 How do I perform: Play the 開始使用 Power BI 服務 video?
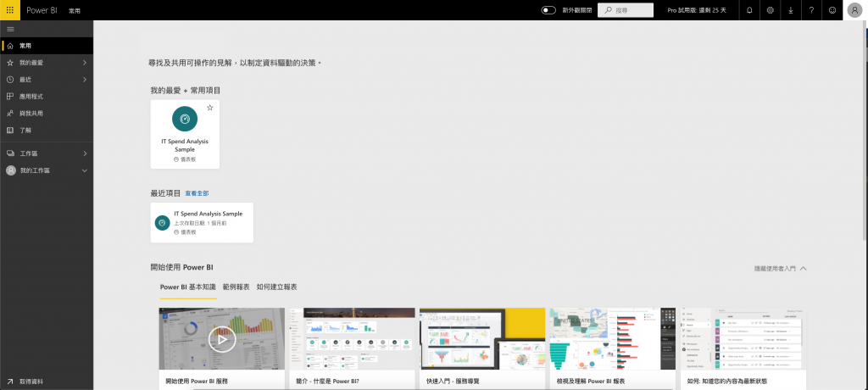point(222,339)
